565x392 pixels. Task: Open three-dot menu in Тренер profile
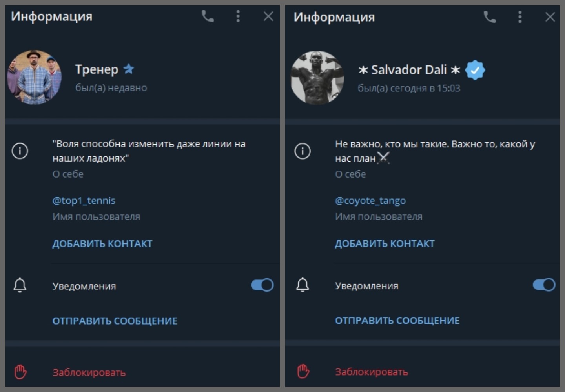click(x=238, y=16)
